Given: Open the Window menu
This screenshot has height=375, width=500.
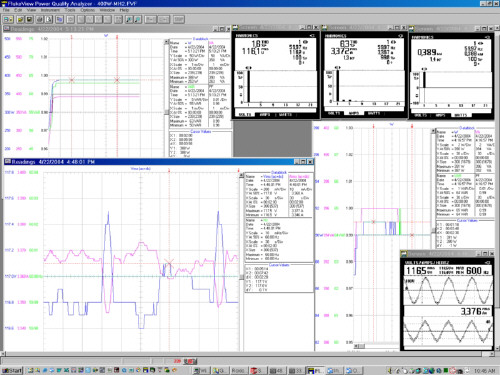Looking at the screenshot, I should coord(107,10).
